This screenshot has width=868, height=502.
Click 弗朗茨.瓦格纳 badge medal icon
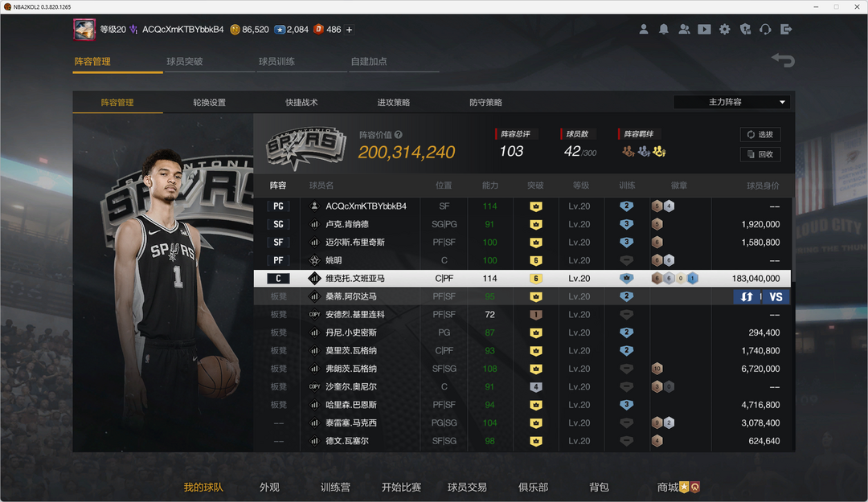[657, 369]
